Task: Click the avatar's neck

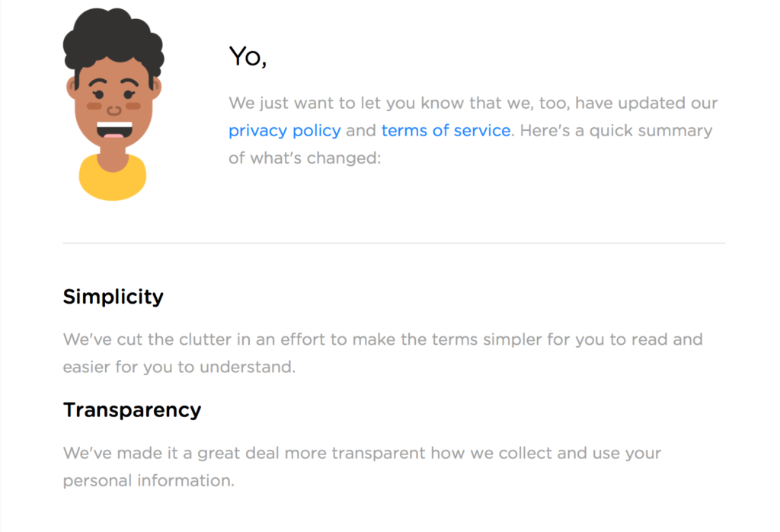Action: [113, 158]
